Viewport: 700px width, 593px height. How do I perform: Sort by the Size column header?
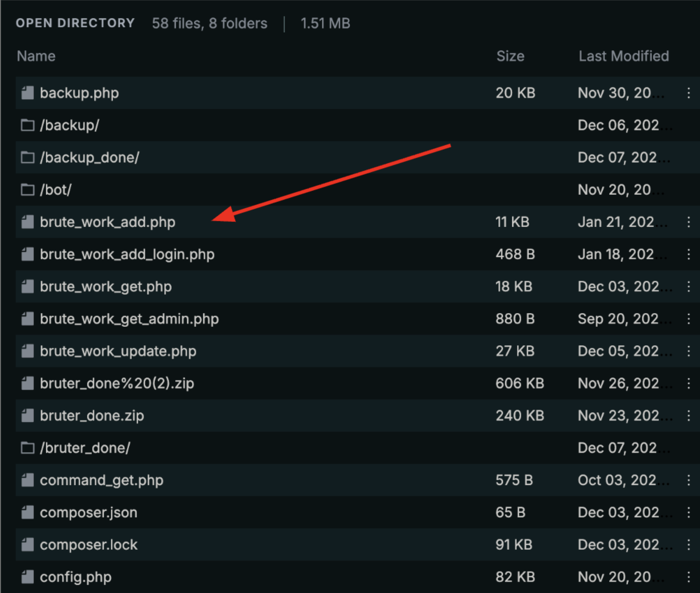[x=510, y=56]
